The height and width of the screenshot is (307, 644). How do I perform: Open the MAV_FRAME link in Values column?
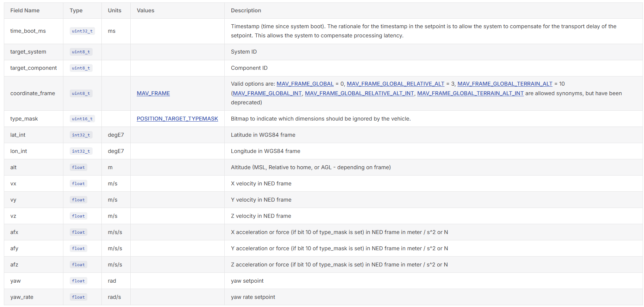click(153, 93)
